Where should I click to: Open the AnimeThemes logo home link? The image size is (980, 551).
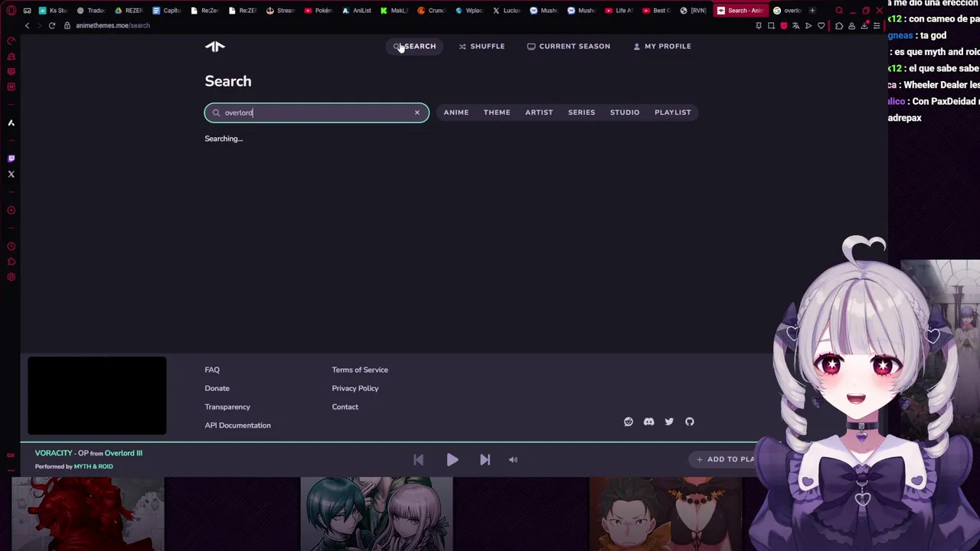[x=215, y=47]
